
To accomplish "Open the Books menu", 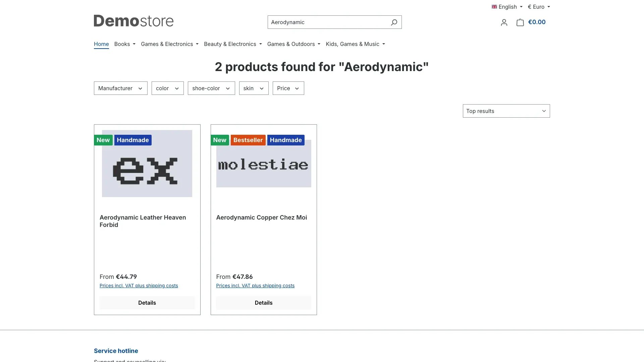I will point(125,44).
